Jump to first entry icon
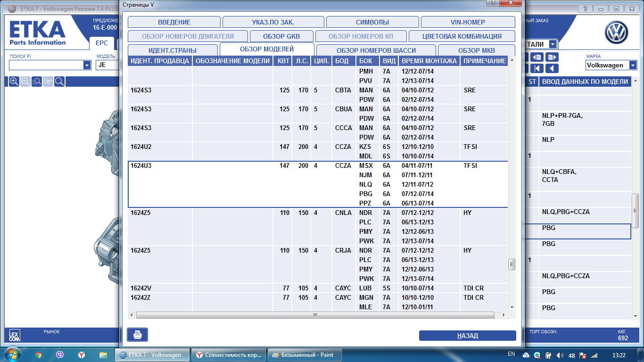Screen dimensions: 644x362 tap(537, 68)
